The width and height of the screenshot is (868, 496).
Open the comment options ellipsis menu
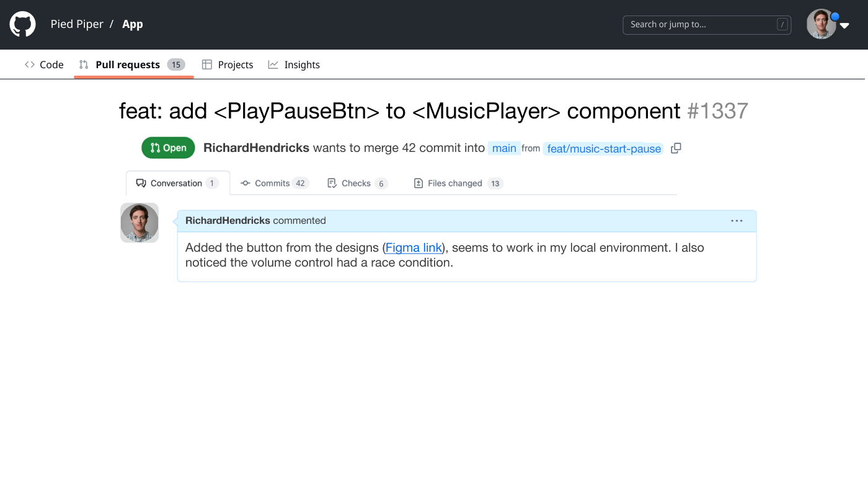[737, 221]
